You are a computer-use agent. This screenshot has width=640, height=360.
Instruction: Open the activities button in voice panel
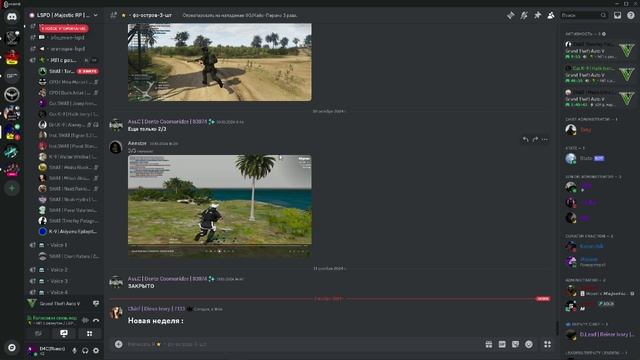tap(89, 333)
